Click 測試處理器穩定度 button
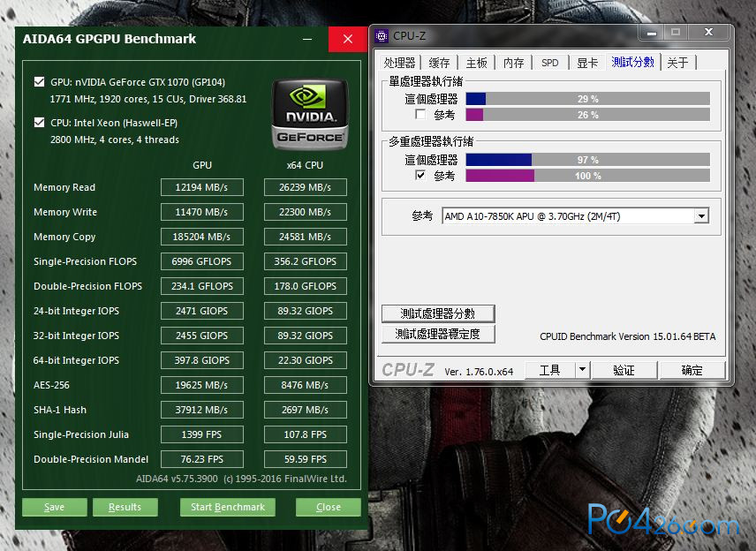This screenshot has width=756, height=551. click(x=438, y=334)
